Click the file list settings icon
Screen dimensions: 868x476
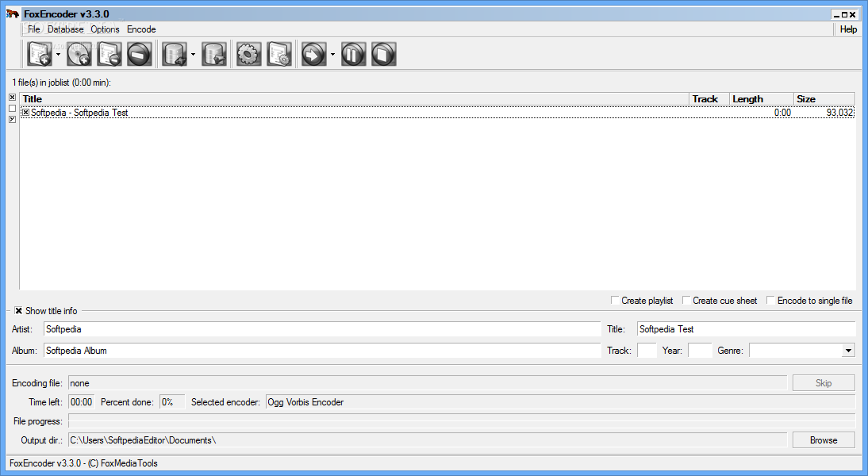coord(279,54)
